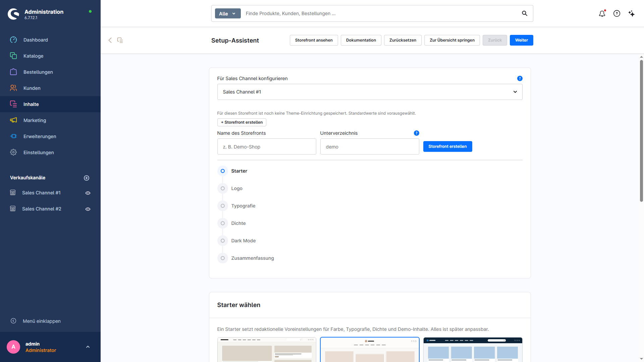The width and height of the screenshot is (644, 362).
Task: Open the Sales Channel #1 select dropdown
Action: pos(370,92)
